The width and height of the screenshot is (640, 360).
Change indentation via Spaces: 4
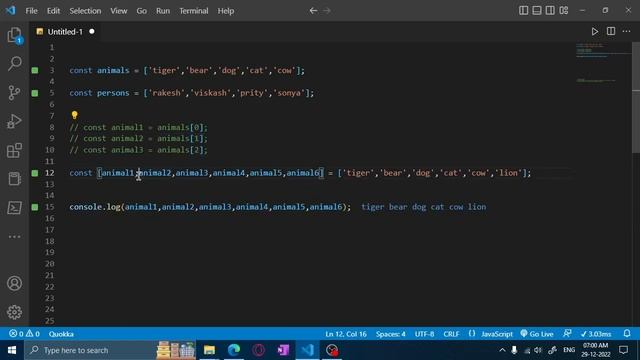391,334
